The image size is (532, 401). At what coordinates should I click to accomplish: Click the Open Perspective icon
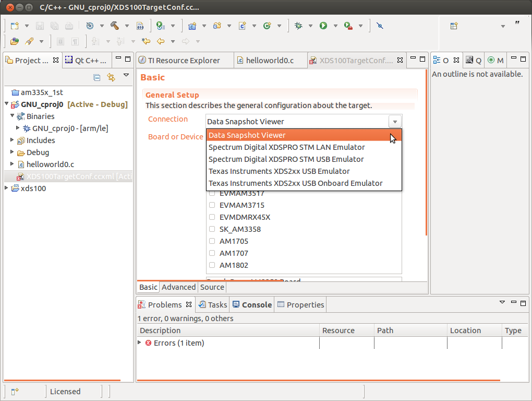454,26
